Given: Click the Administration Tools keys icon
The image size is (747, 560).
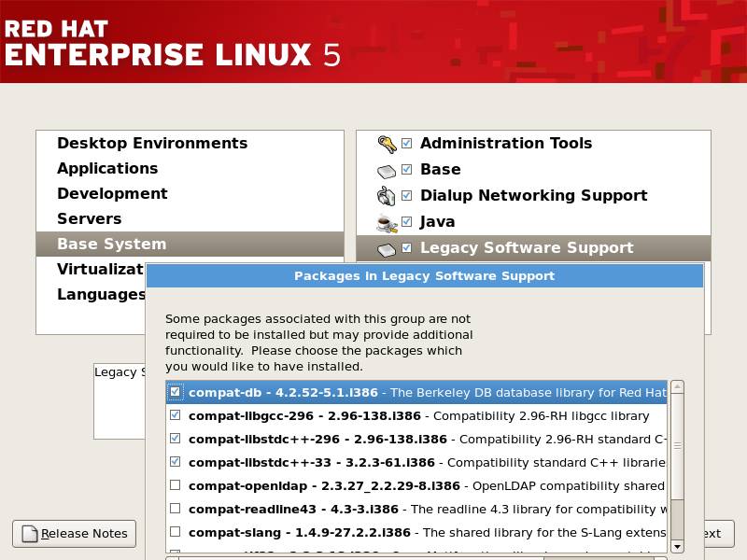Looking at the screenshot, I should tap(387, 144).
